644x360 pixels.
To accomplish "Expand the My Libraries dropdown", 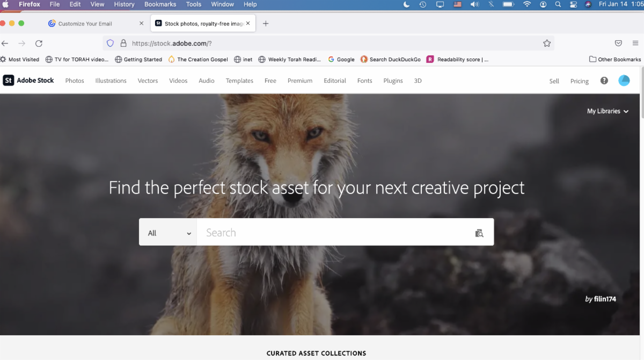I will pos(608,111).
